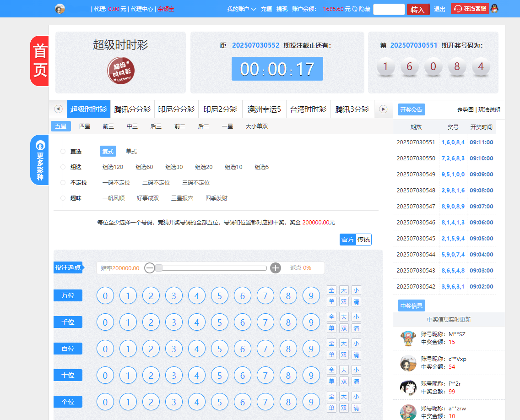520x420 pixels.
Task: Open the 更多彩种 sidebar panel
Action: click(39, 160)
